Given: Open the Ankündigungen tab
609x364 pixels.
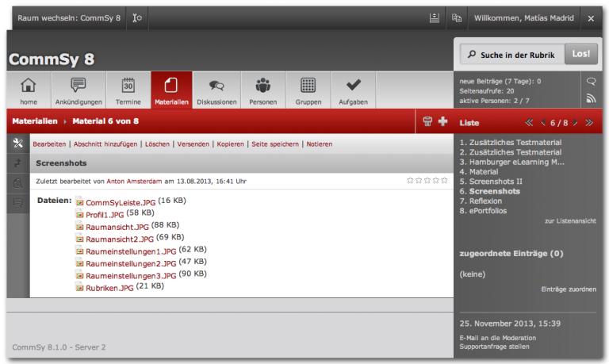Looking at the screenshot, I should 79,90.
